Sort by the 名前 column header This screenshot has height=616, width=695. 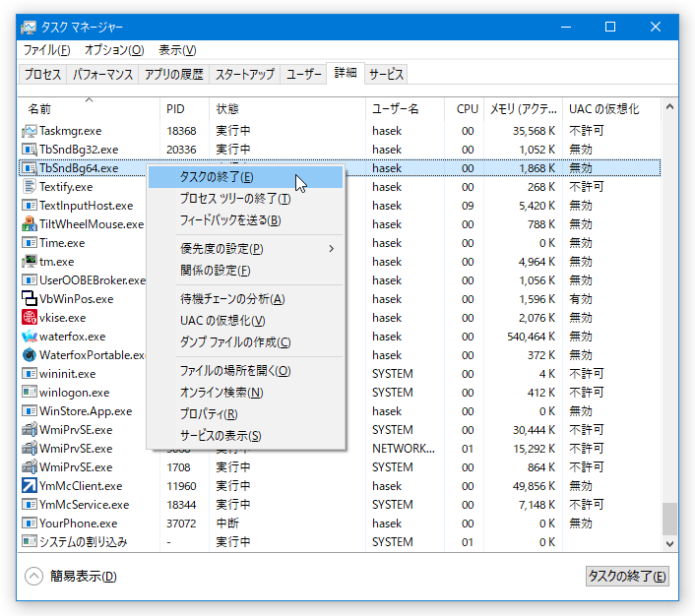point(89,108)
